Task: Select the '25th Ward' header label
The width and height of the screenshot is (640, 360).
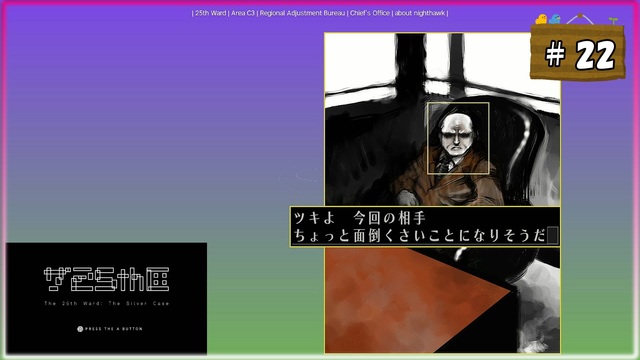Action: click(210, 13)
